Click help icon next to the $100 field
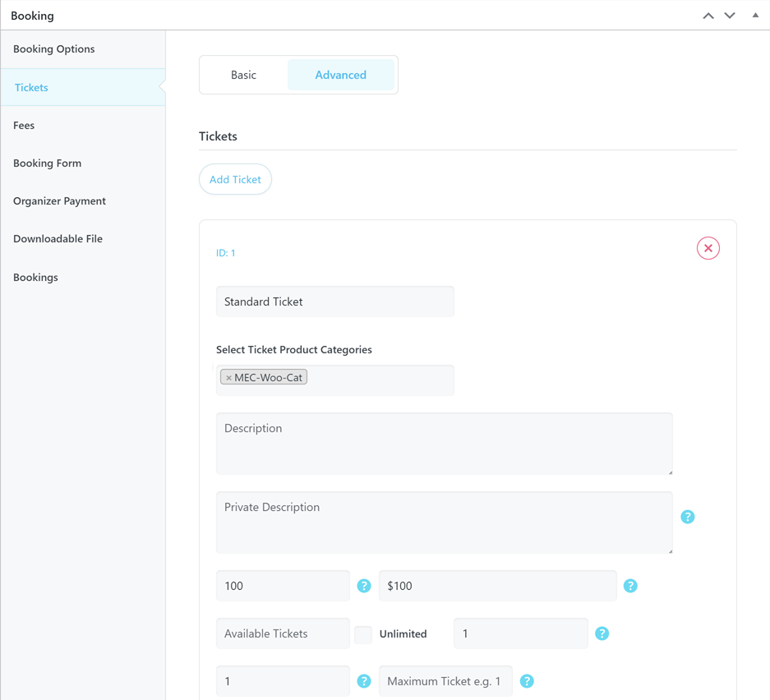The image size is (770, 700). (x=630, y=586)
